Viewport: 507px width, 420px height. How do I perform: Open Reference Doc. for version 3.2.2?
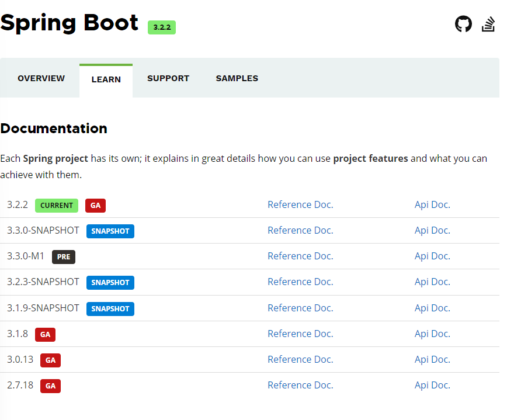[300, 204]
